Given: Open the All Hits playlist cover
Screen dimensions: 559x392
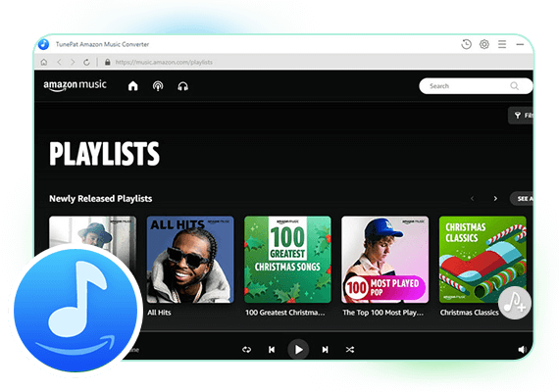Looking at the screenshot, I should coord(190,260).
